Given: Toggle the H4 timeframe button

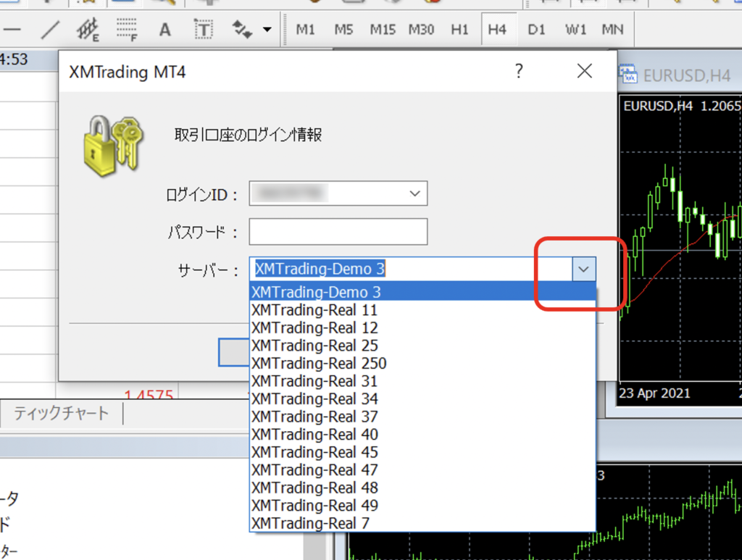Looking at the screenshot, I should pyautogui.click(x=497, y=30).
